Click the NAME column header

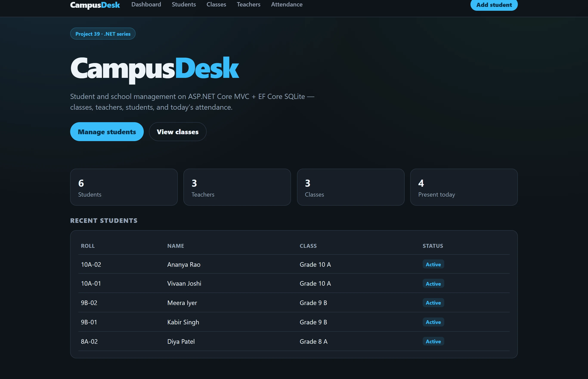click(176, 246)
